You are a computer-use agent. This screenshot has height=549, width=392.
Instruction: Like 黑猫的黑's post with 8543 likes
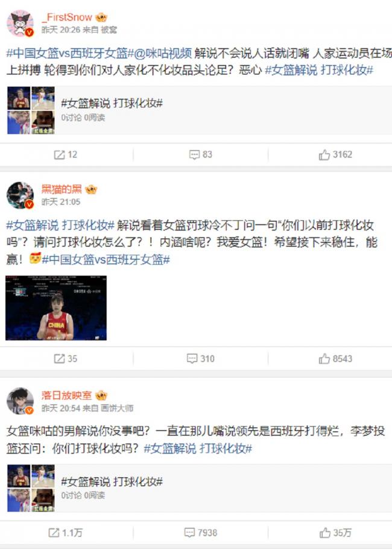pos(335,358)
